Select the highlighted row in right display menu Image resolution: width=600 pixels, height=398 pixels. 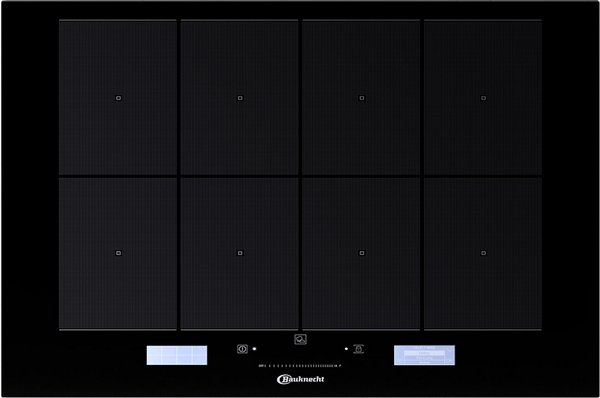424,354
